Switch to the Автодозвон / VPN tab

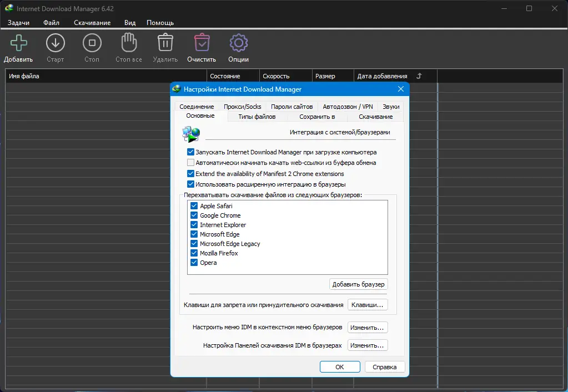point(348,107)
